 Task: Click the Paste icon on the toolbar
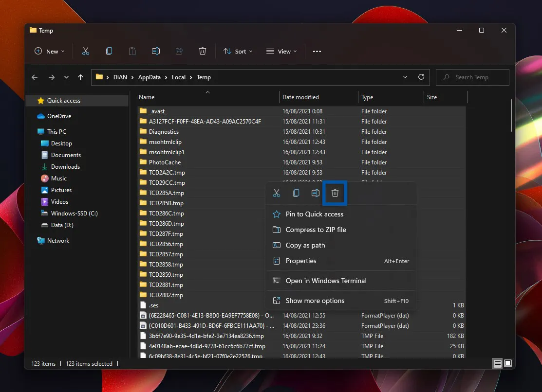[x=132, y=51]
